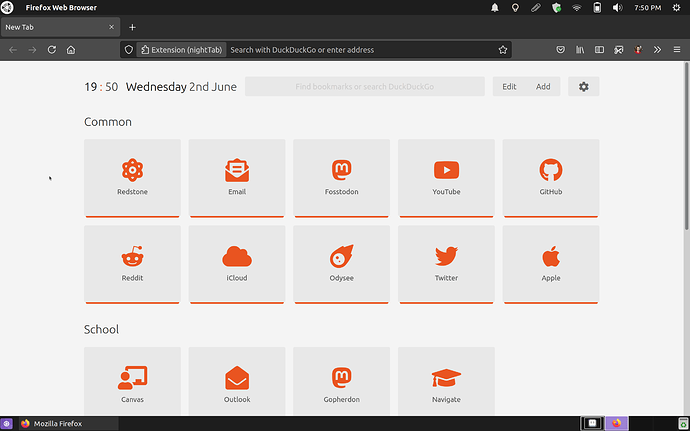Save page to Pocket
Screen dimensions: 690x431
click(561, 50)
